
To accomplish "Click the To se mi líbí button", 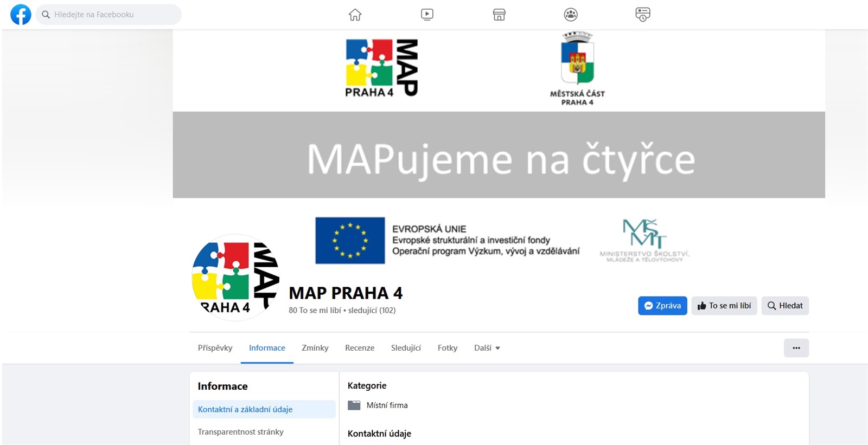I will point(724,306).
